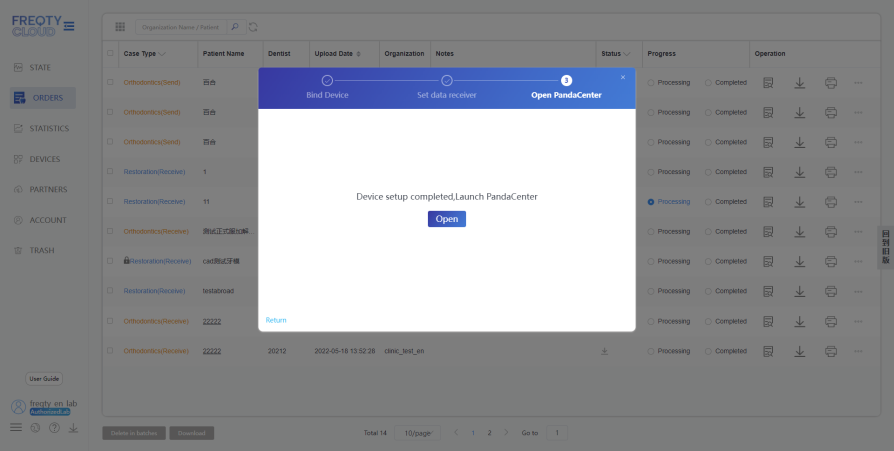Viewport: 894px width, 451px height.
Task: Download icon in first table row
Action: (x=799, y=83)
